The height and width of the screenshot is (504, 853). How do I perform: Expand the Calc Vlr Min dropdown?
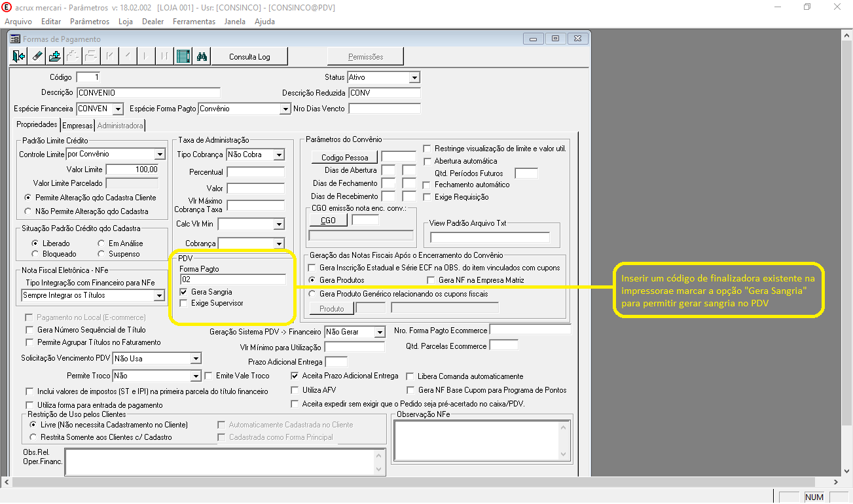pyautogui.click(x=279, y=225)
